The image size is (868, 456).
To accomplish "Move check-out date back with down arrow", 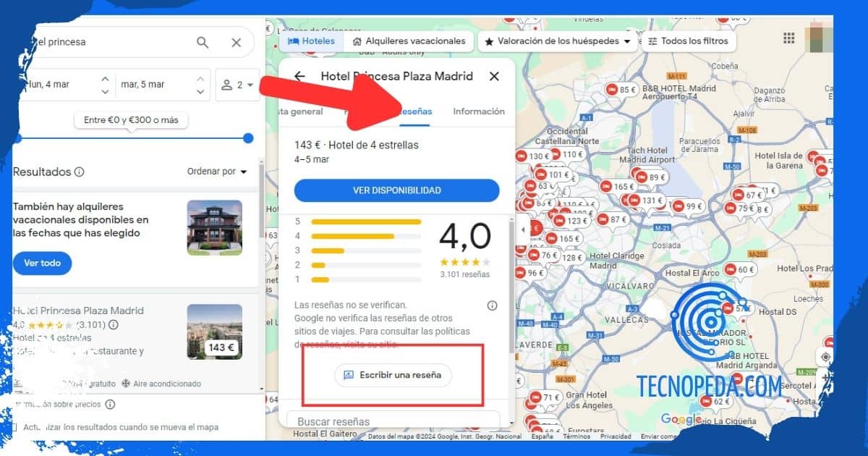I will click(200, 92).
